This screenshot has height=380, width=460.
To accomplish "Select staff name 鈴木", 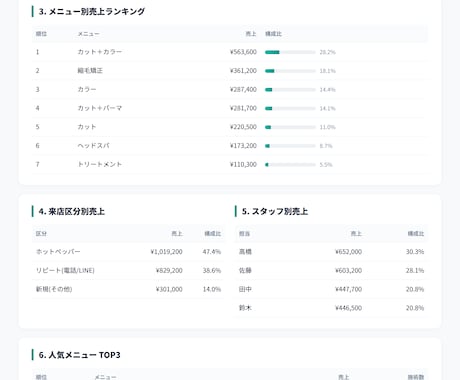I will pos(245,308).
